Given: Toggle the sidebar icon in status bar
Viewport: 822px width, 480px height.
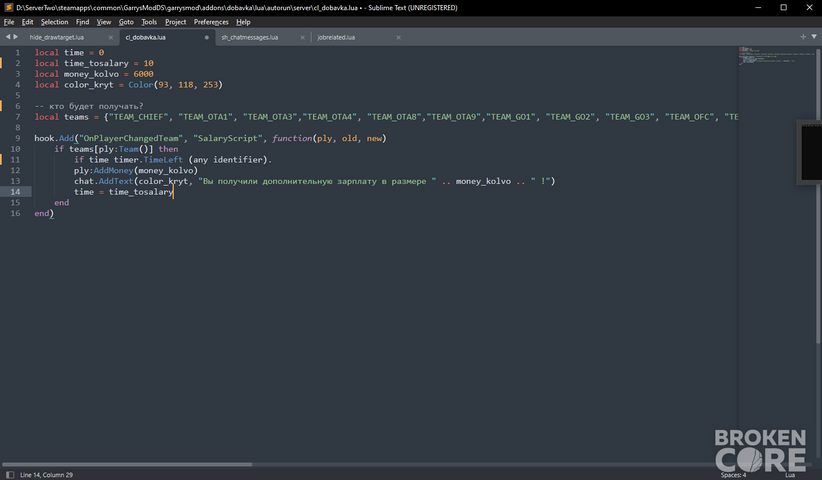Looking at the screenshot, I should (x=10, y=475).
